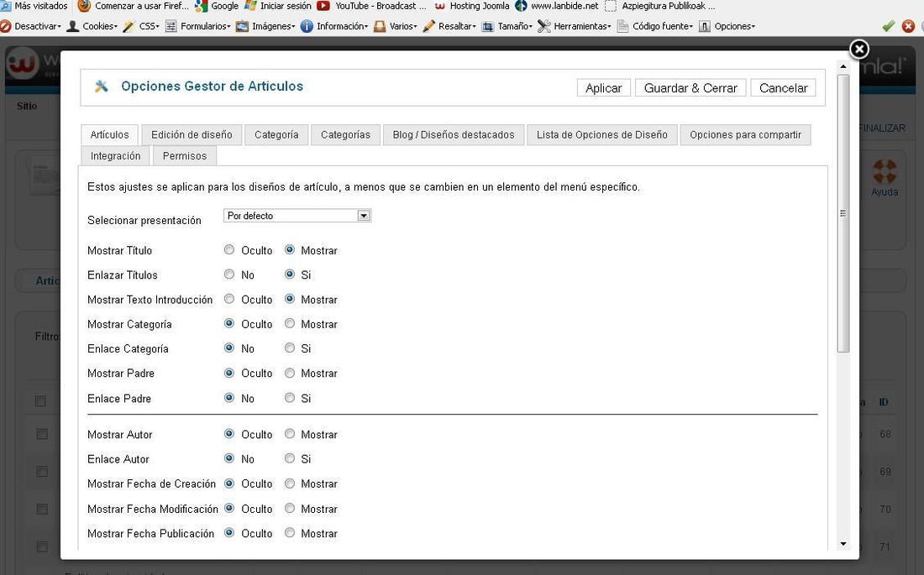Viewport: 924px width, 575px height.
Task: Switch to the Categorías tab
Action: click(x=345, y=135)
